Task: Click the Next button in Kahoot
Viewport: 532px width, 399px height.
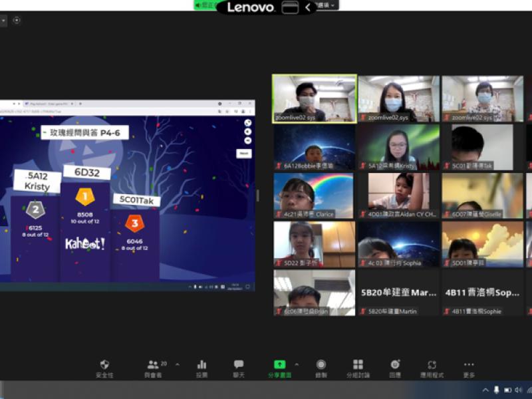Action: coord(244,154)
